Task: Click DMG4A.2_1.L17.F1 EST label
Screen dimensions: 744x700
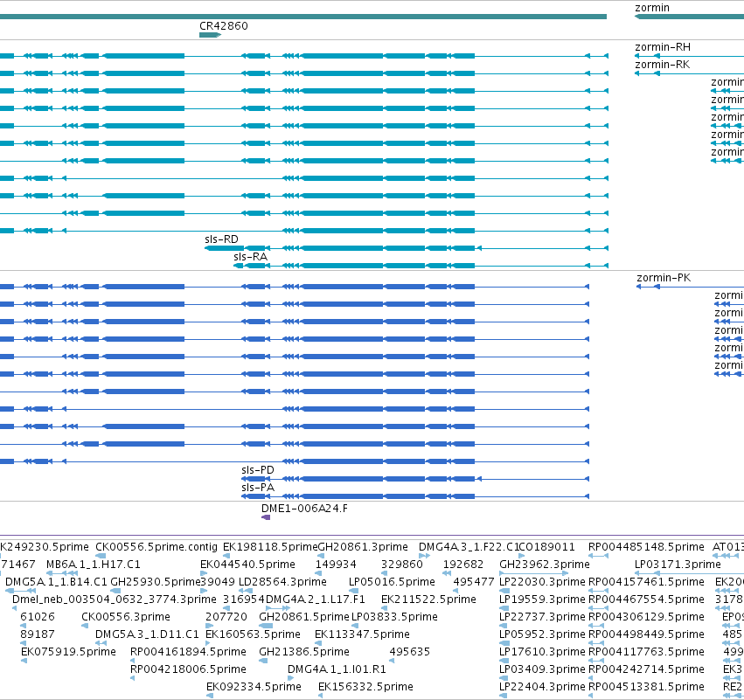Action: click(x=315, y=600)
